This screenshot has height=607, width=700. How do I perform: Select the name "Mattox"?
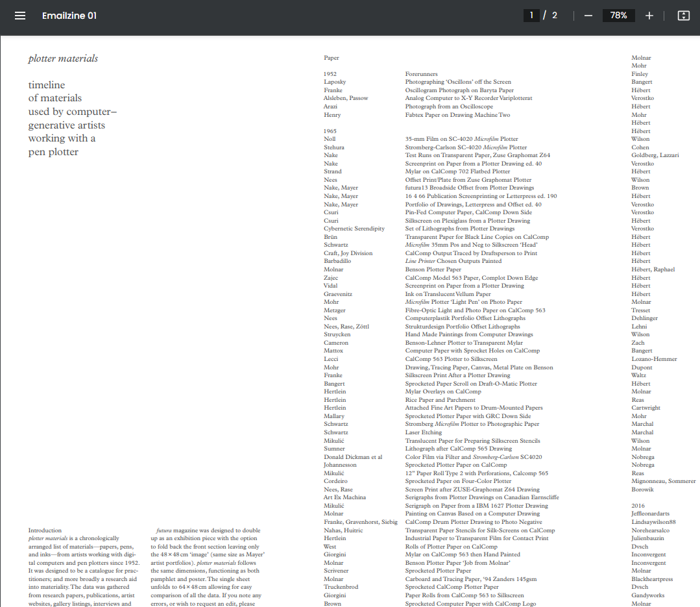[333, 351]
